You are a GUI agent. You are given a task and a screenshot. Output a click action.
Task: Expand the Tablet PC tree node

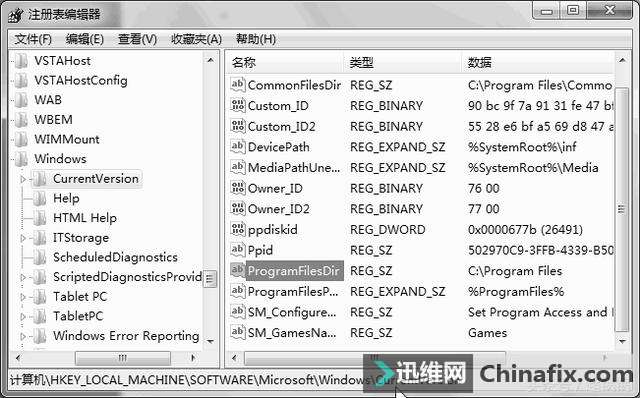click(x=23, y=297)
